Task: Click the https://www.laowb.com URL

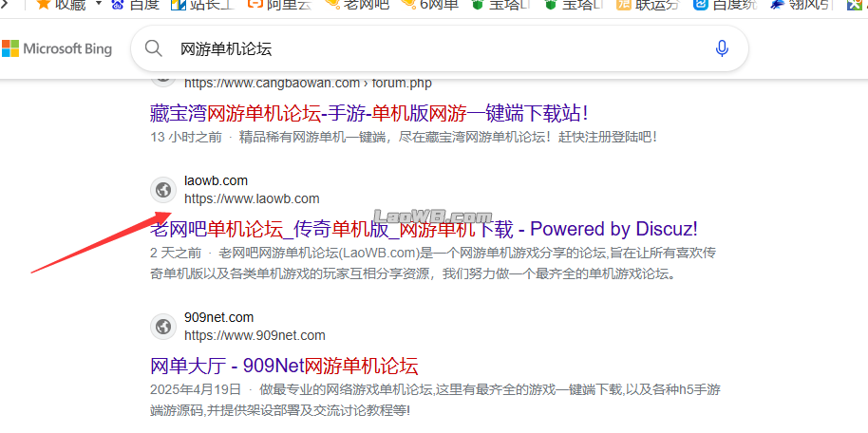Action: (252, 198)
